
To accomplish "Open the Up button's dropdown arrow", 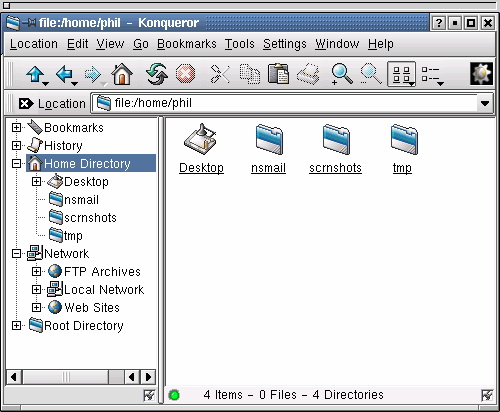I will tap(46, 84).
